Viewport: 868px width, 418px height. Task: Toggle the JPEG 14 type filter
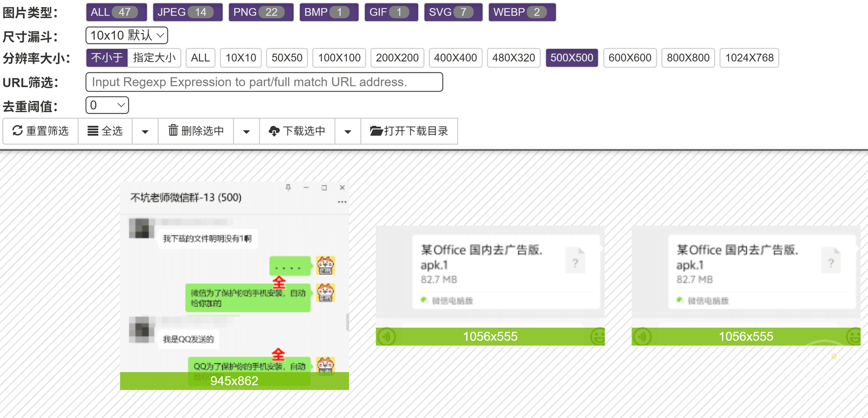187,12
